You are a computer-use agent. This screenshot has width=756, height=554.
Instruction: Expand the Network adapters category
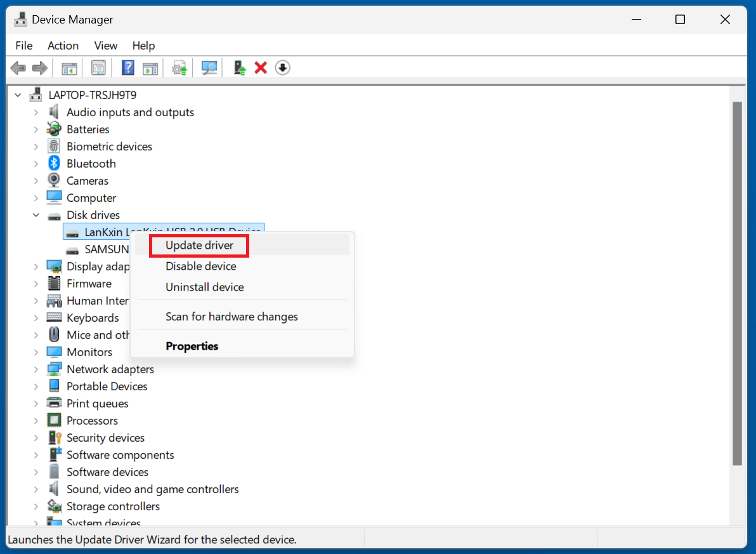pyautogui.click(x=36, y=369)
